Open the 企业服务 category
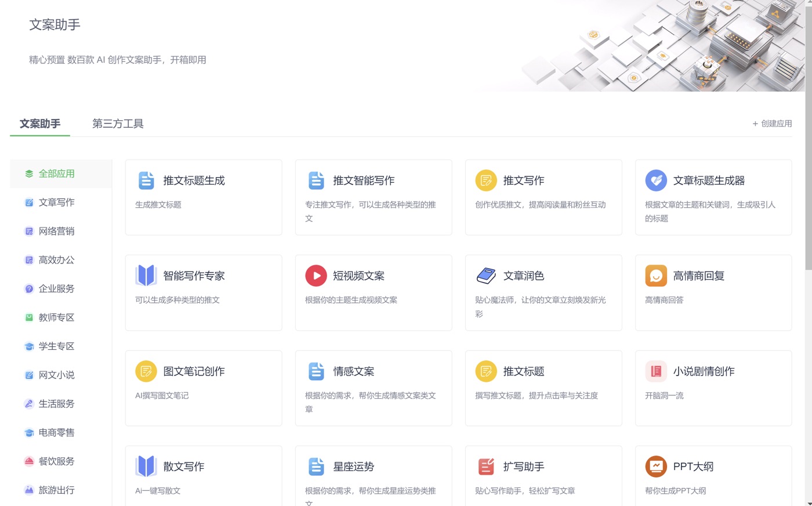Image resolution: width=812 pixels, height=506 pixels. tap(61, 288)
